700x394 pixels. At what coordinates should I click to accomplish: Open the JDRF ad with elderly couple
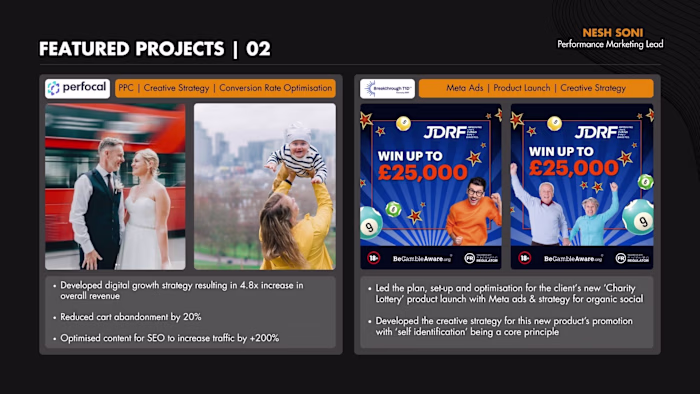point(582,187)
